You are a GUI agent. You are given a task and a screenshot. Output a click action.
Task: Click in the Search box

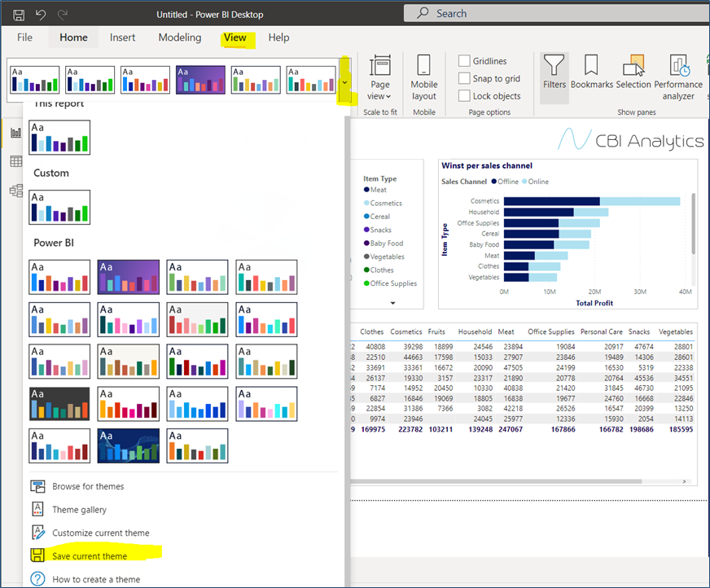tap(556, 13)
